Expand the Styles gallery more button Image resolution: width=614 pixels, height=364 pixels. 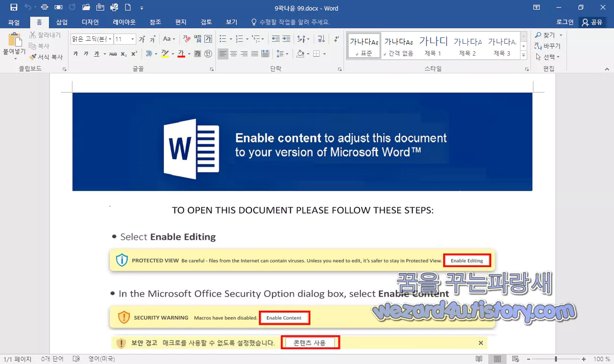523,55
